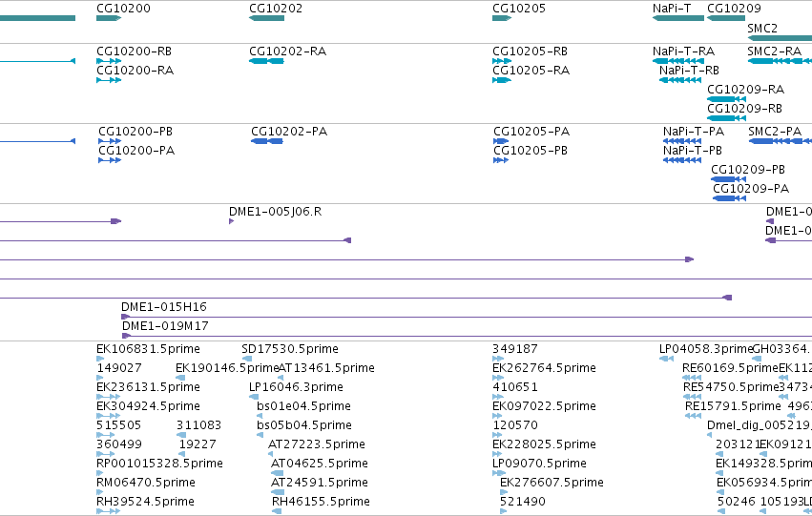Select EST RH46155.5prime

pos(277,512)
